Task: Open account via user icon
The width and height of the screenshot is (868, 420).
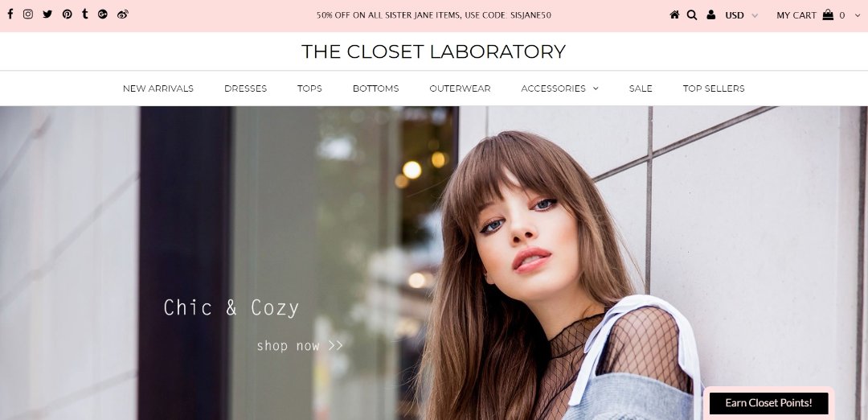Action: (710, 15)
